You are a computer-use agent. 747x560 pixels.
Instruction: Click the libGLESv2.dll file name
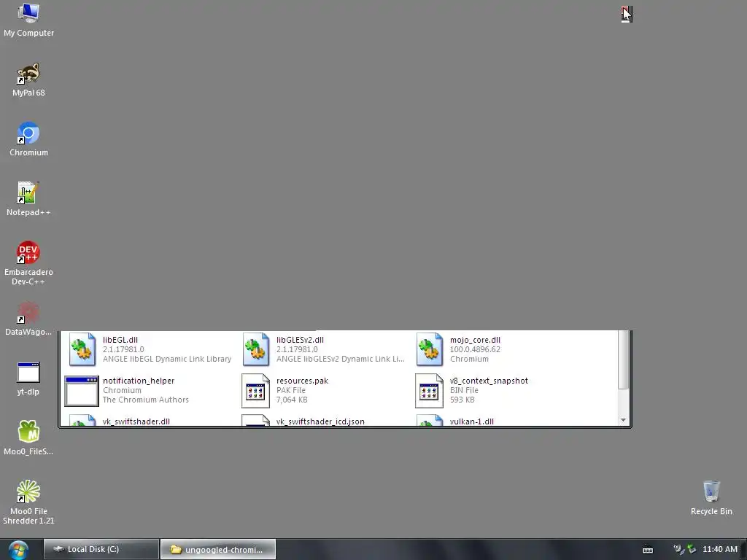(x=300, y=340)
